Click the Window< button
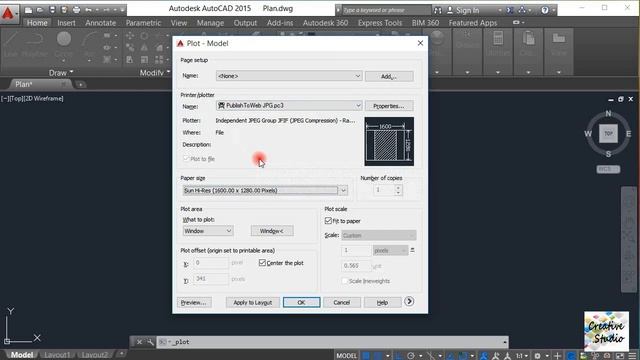Viewport: 640px width, 360px height. (x=272, y=231)
